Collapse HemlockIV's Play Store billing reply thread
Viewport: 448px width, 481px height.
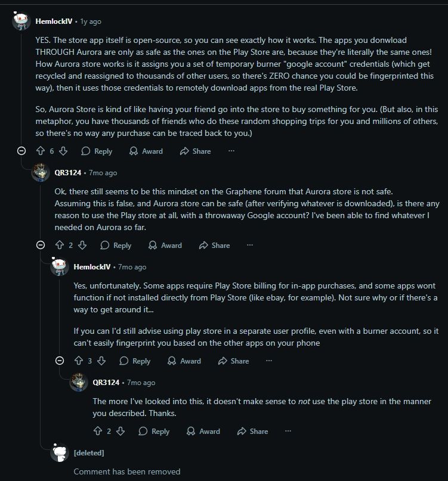[60, 361]
